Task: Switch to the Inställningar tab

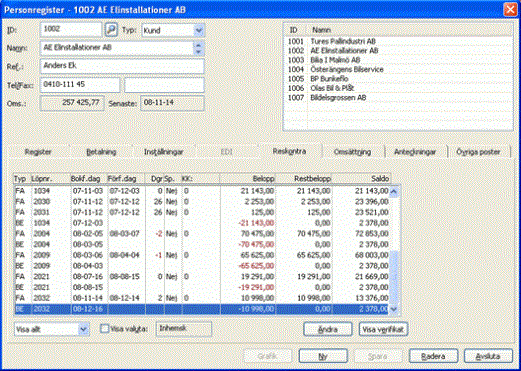Action: [163, 152]
